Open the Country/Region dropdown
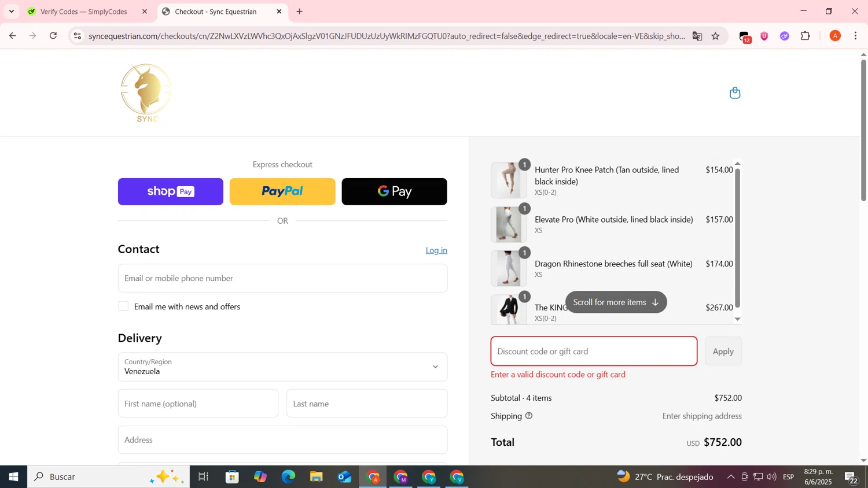868x488 pixels. click(x=282, y=367)
